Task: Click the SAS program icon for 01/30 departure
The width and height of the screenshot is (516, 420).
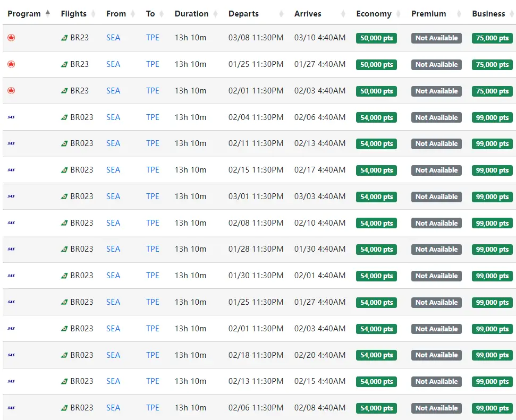Action: [11, 276]
